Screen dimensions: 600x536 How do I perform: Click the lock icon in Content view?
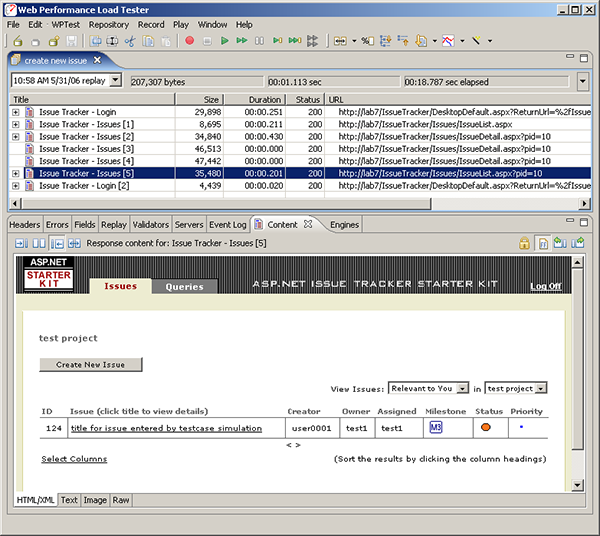click(x=524, y=243)
